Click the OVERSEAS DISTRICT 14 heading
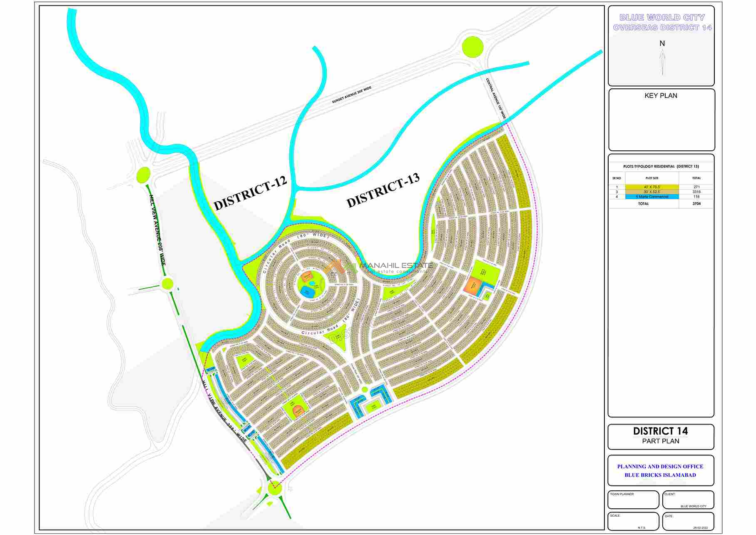The height and width of the screenshot is (535, 756). pyautogui.click(x=662, y=27)
